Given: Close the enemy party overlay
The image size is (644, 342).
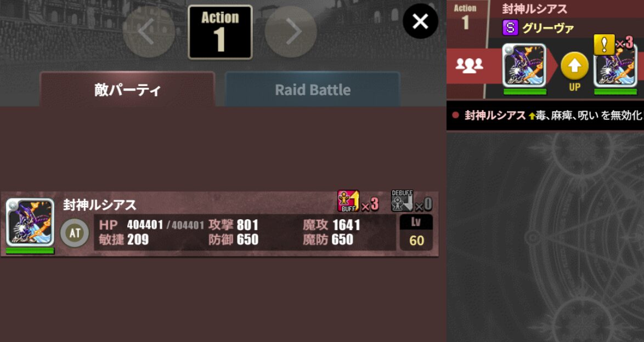Looking at the screenshot, I should (x=421, y=21).
